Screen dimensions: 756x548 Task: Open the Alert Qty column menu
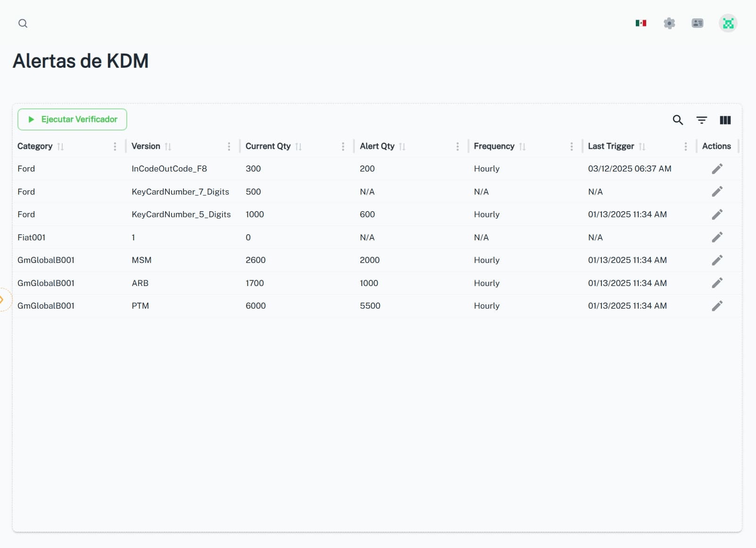(x=457, y=147)
